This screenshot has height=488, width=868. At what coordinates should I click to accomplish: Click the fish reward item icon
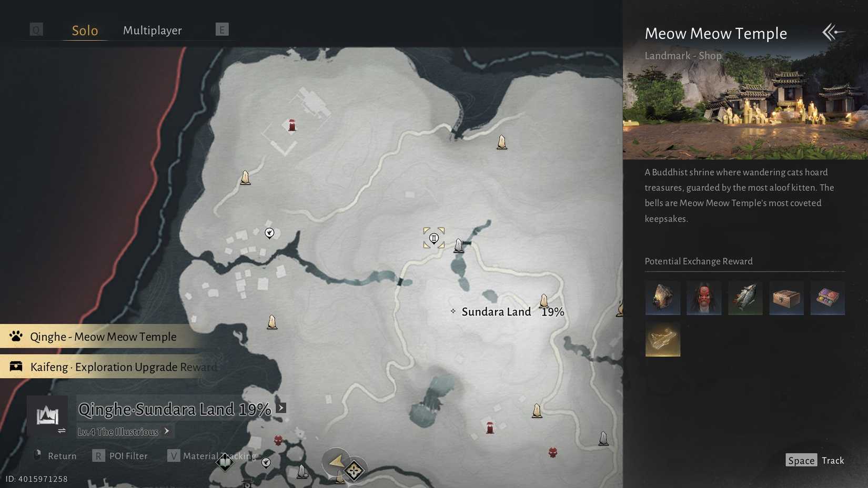(745, 298)
